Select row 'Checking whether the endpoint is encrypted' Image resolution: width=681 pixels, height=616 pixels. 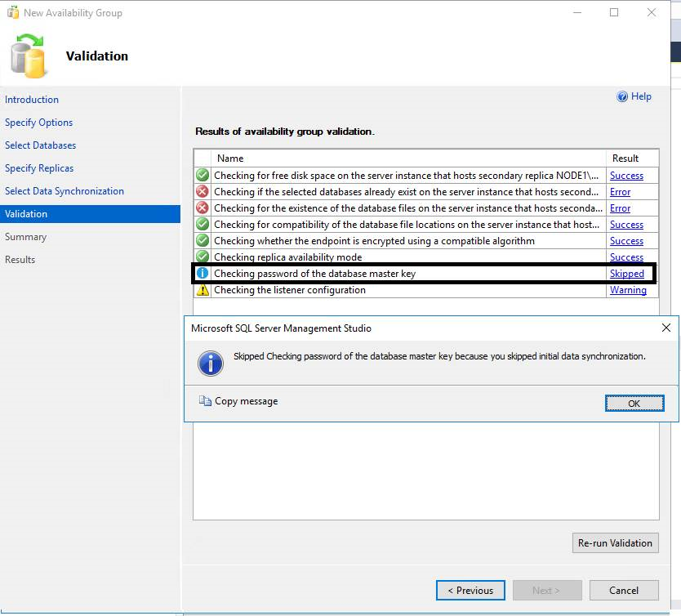click(426, 241)
